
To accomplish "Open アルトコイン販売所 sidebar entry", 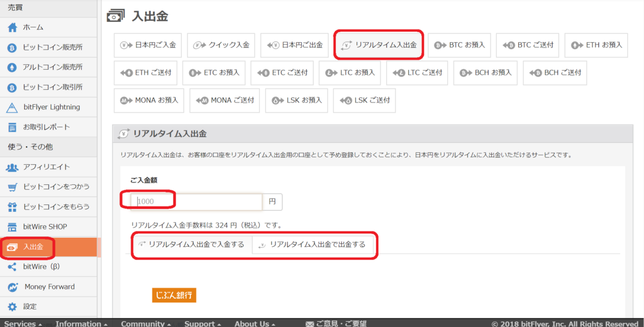I will pos(48,67).
